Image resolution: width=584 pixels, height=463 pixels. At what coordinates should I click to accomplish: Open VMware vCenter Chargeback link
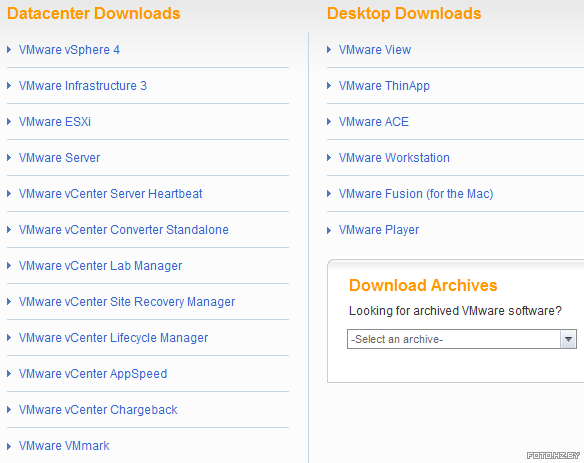click(x=98, y=410)
